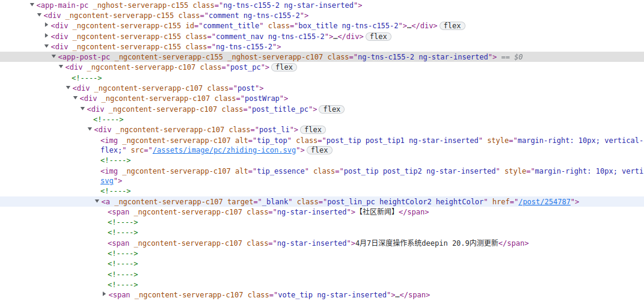Collapse the postWrap div node

(x=76, y=98)
